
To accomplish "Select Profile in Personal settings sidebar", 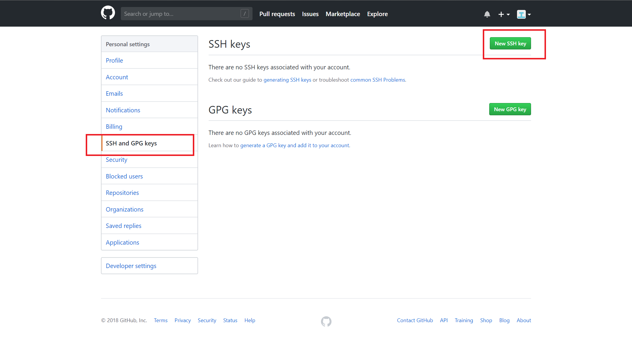I will [x=114, y=60].
